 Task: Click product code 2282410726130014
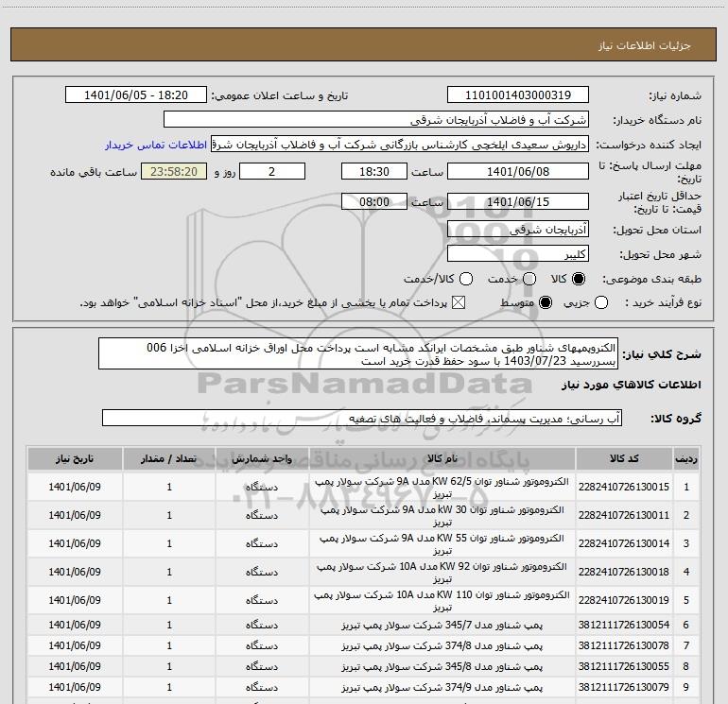624,543
